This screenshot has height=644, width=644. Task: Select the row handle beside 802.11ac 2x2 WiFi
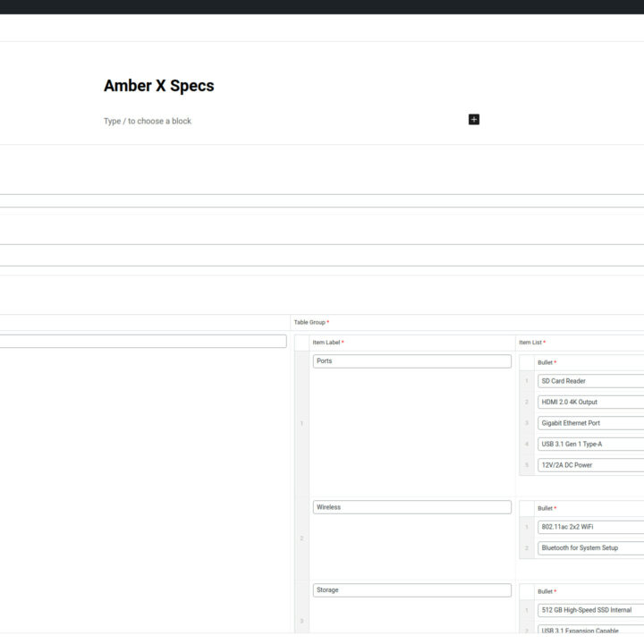point(527,527)
